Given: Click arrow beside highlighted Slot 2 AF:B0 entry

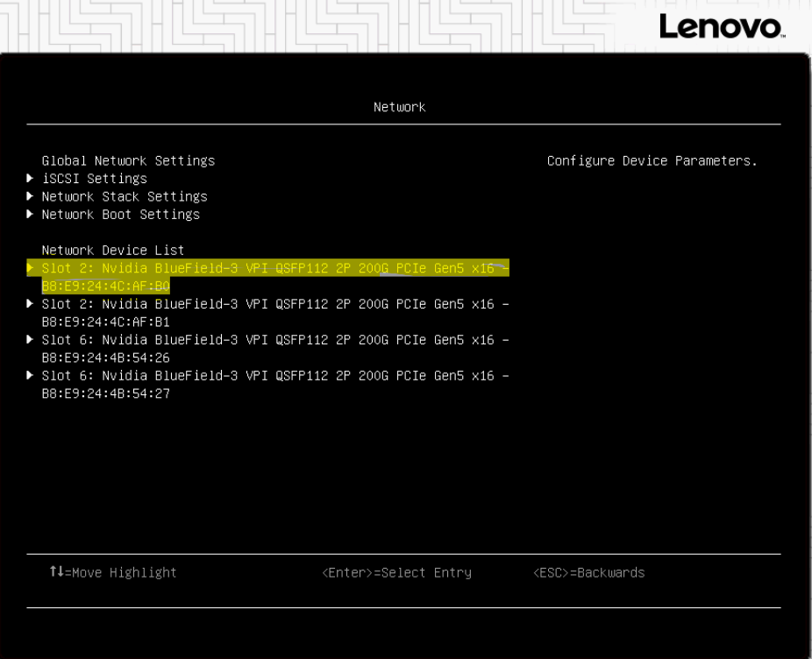Looking at the screenshot, I should click(30, 267).
